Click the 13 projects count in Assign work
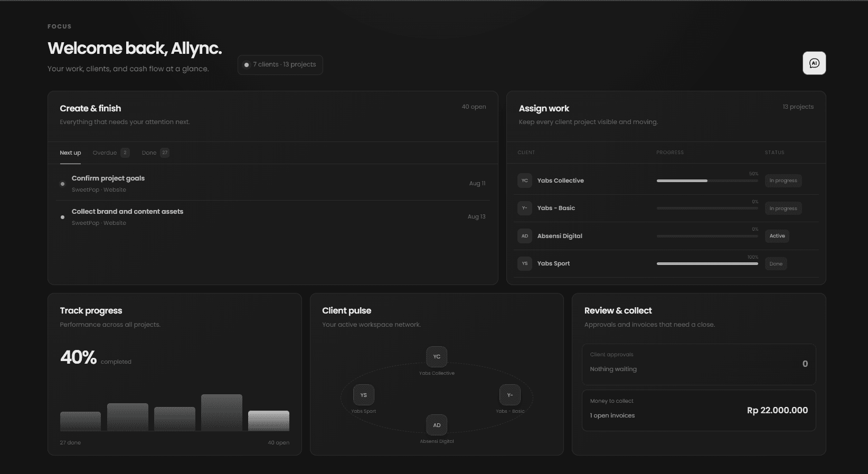This screenshot has width=868, height=474. coord(798,107)
